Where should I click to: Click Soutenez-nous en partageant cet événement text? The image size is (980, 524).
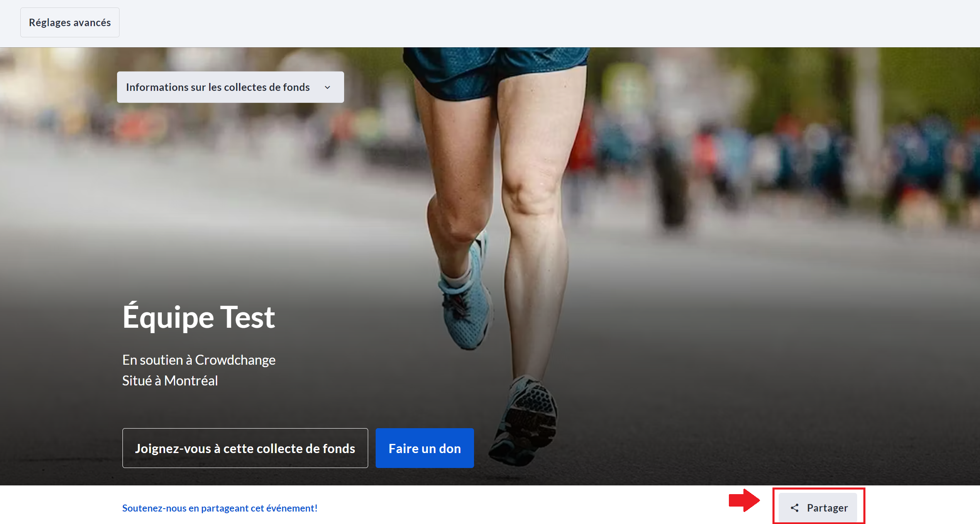point(220,508)
